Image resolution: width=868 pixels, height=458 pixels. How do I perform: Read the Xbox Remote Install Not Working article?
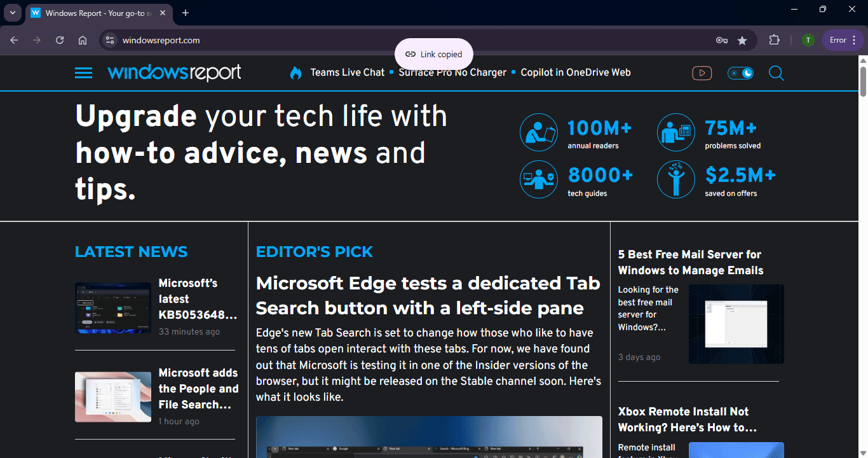point(688,419)
